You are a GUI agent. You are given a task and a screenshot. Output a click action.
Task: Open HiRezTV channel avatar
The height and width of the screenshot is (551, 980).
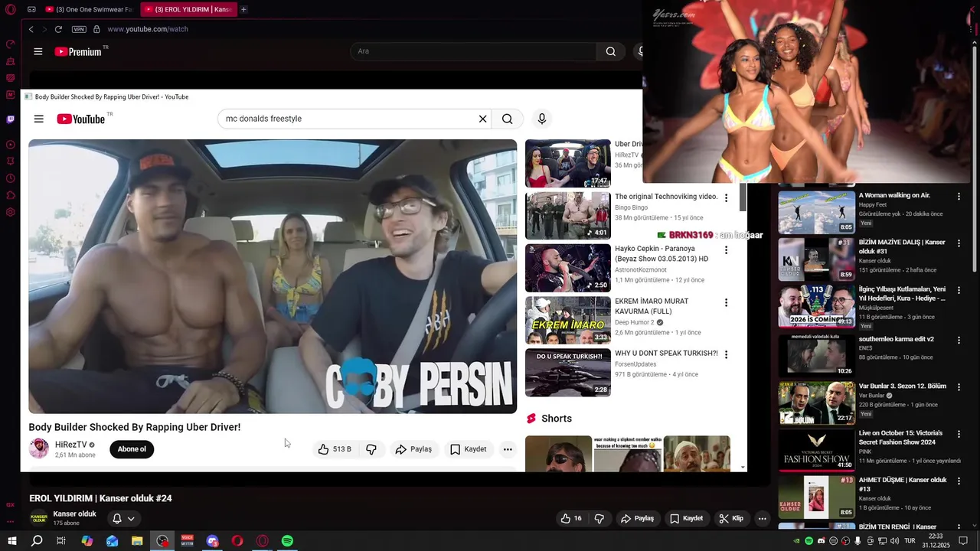tap(38, 448)
